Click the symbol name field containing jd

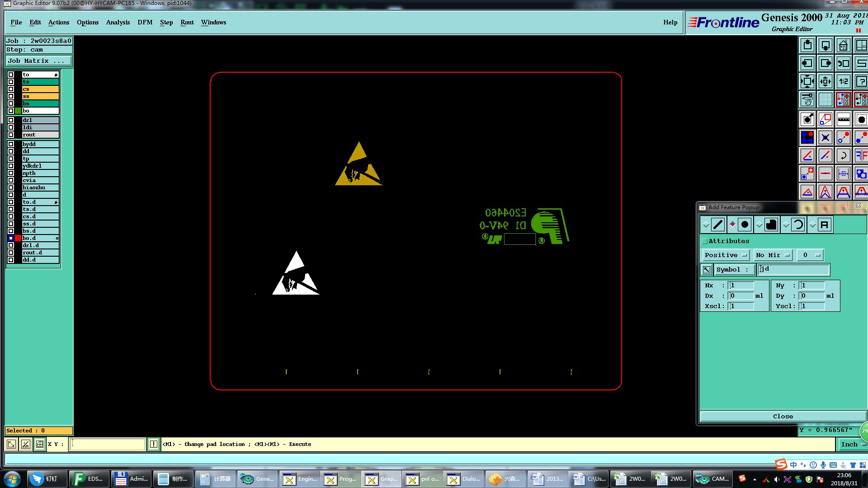793,270
